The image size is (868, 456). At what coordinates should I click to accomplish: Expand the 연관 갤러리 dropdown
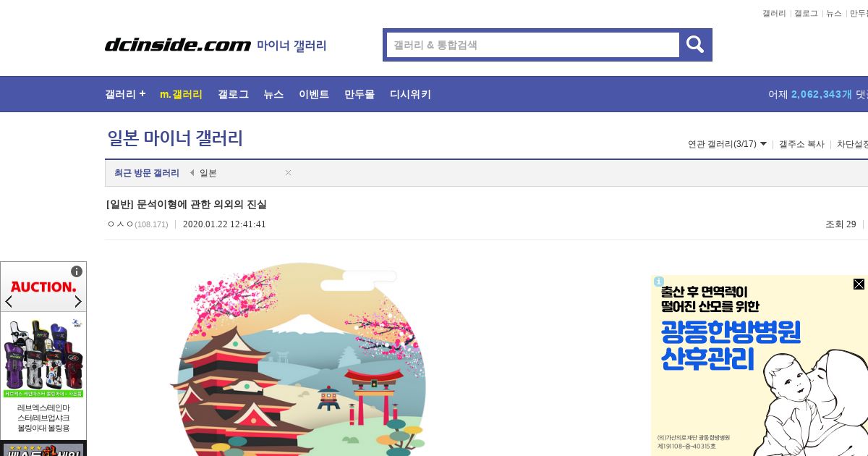(728, 144)
